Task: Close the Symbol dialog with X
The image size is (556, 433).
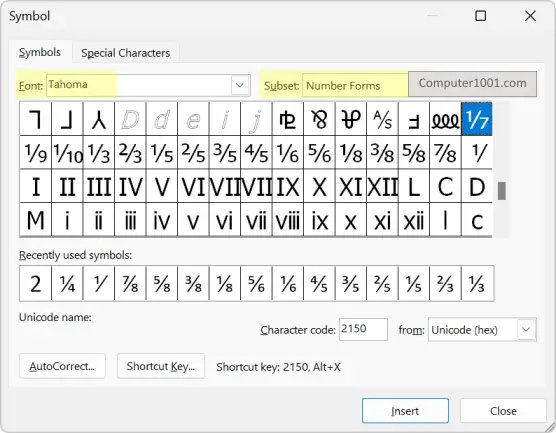Action: pyautogui.click(x=530, y=16)
